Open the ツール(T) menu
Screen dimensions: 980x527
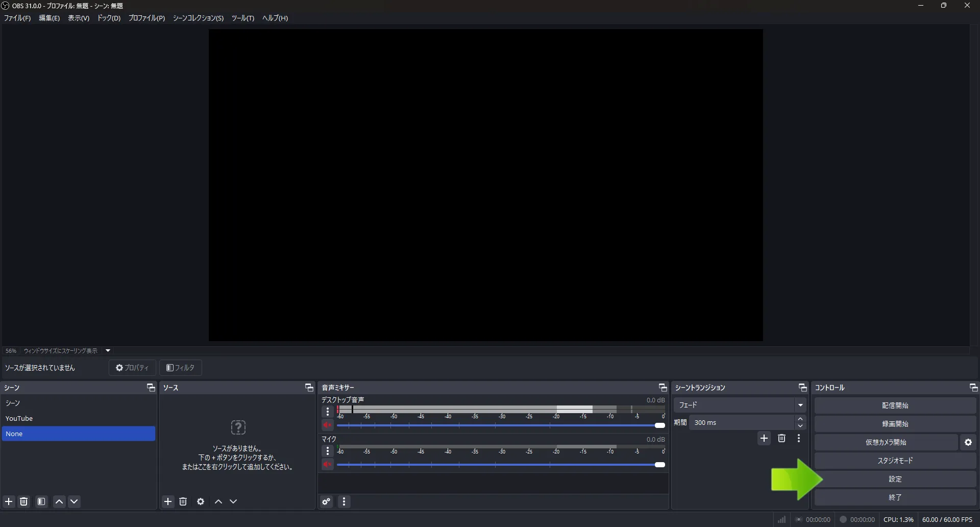tap(242, 18)
